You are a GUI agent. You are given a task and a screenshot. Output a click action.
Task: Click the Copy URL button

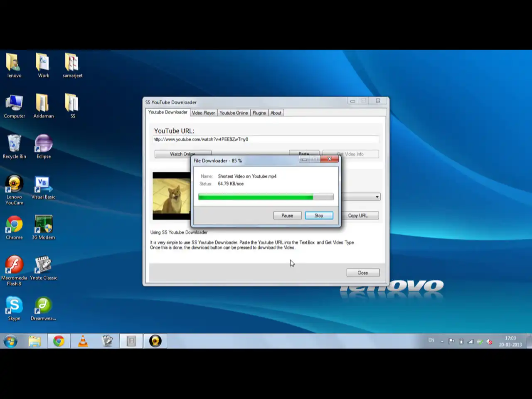click(x=360, y=216)
